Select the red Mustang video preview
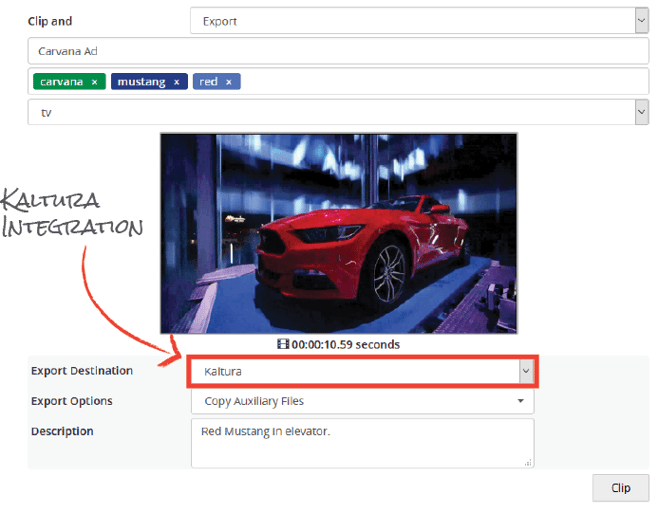This screenshot has width=658, height=513. [338, 232]
